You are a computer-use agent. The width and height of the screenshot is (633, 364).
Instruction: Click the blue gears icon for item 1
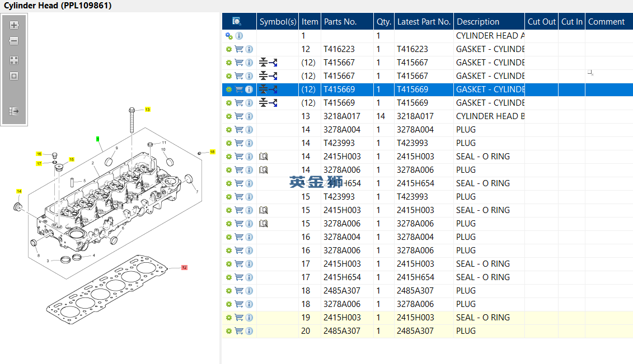pos(228,36)
